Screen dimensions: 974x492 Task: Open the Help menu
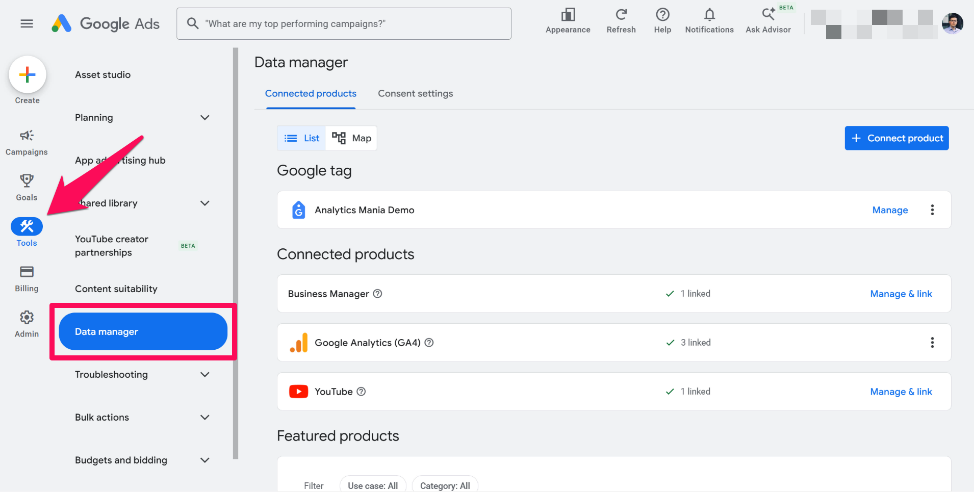coord(662,20)
